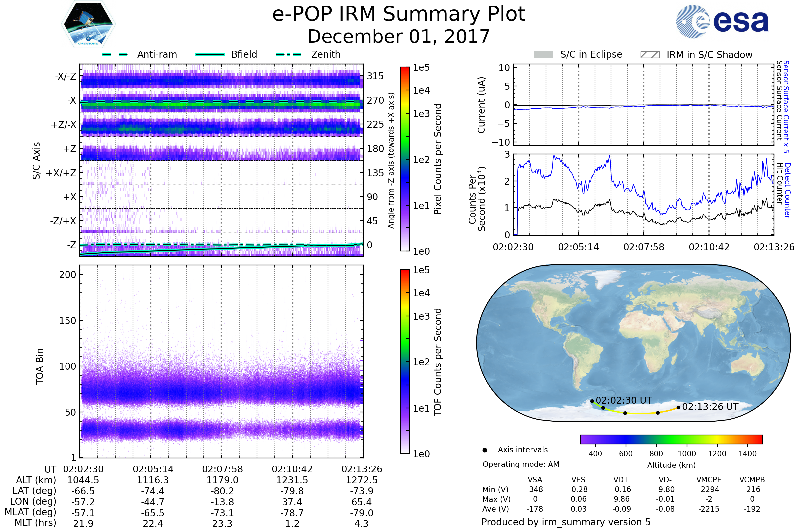Click the Anti-ram dashed line legend marker
This screenshot has height=532, width=798.
(115, 54)
